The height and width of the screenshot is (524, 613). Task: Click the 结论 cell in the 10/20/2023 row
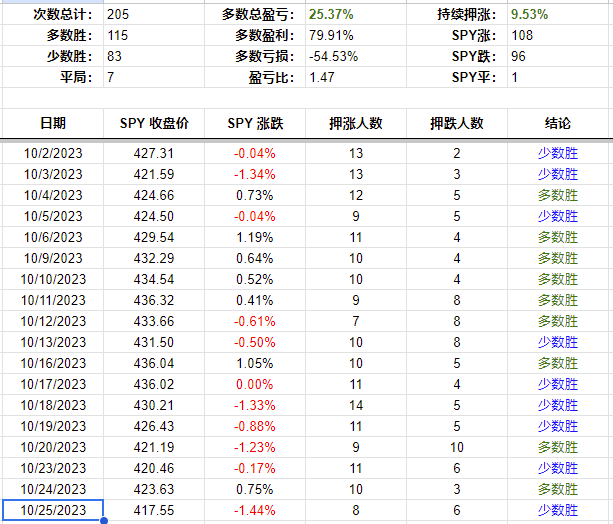558,447
